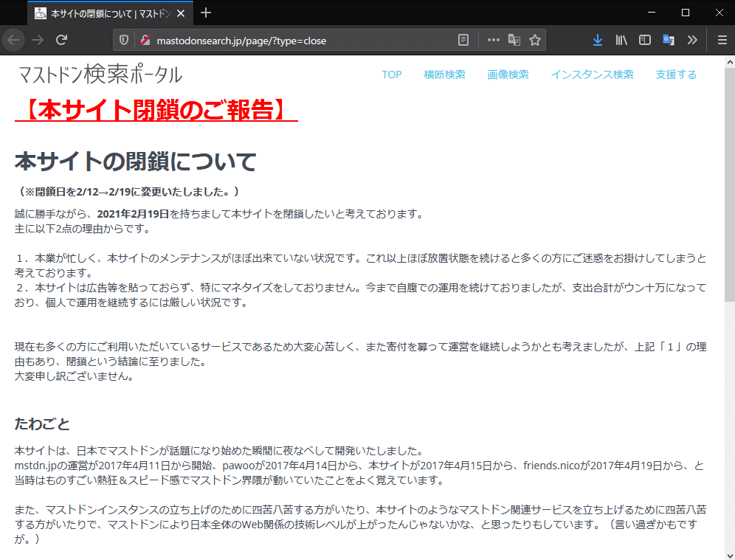Open the 画像検索 navigation link
This screenshot has height=560, width=735.
click(x=508, y=75)
